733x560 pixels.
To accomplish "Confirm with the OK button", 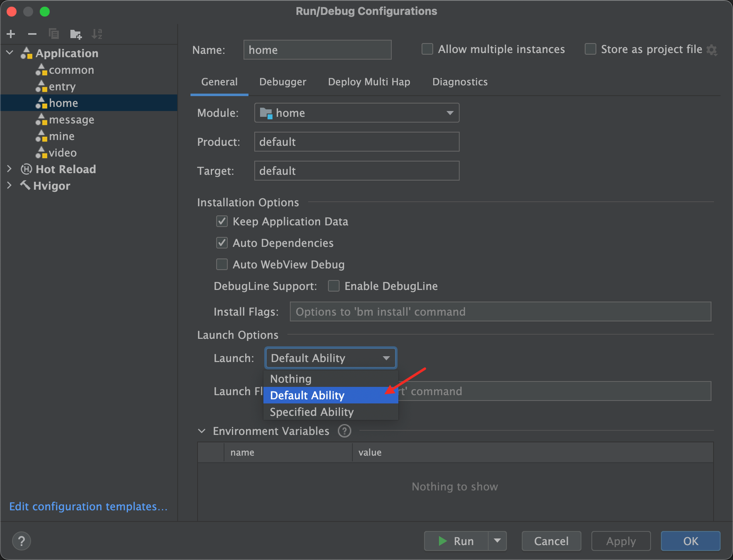I will (x=691, y=541).
